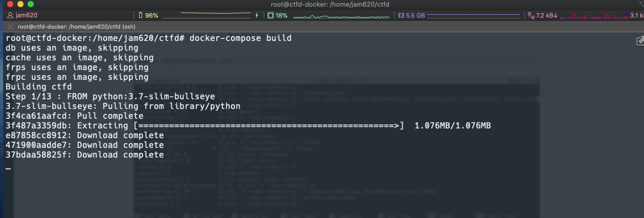The width and height of the screenshot is (644, 218).
Task: Click the network icon beside 7.2 kB
Action: point(531,15)
